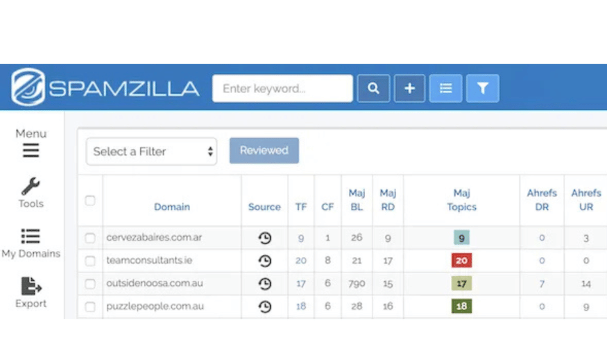Click the Export file icon
The height and width of the screenshot is (364, 607).
pos(31,286)
